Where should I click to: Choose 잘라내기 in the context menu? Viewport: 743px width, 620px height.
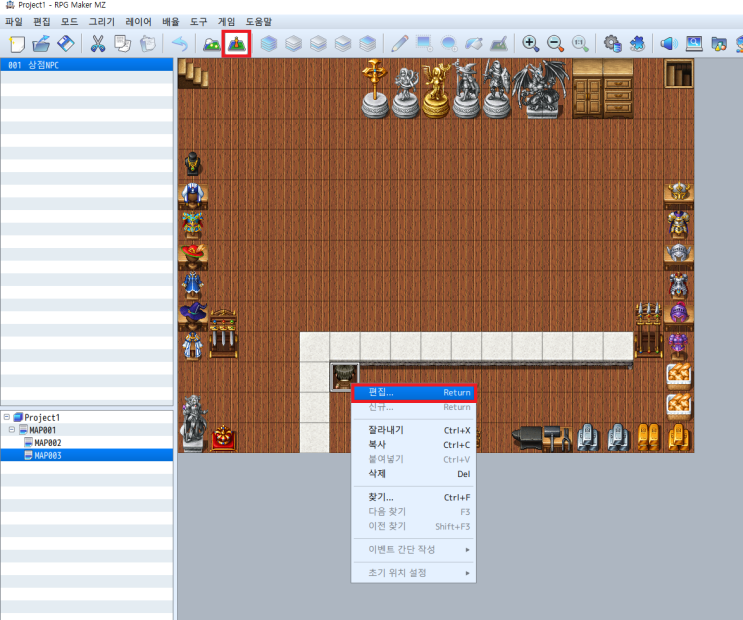414,430
